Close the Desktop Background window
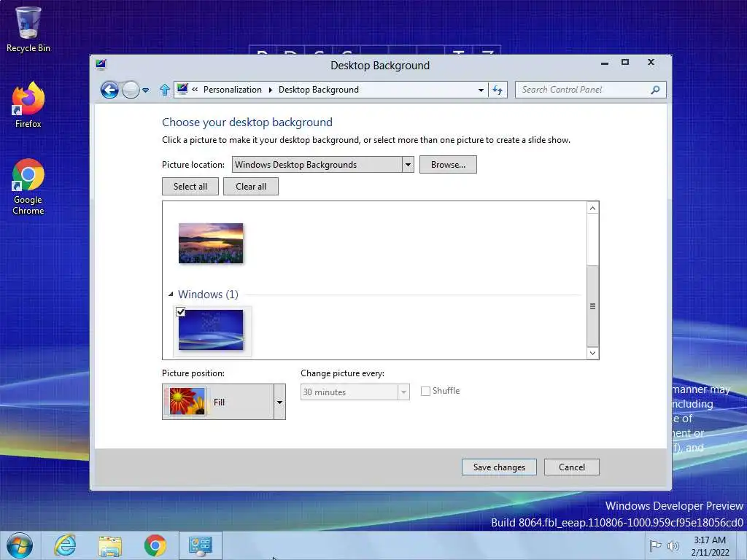 point(651,63)
